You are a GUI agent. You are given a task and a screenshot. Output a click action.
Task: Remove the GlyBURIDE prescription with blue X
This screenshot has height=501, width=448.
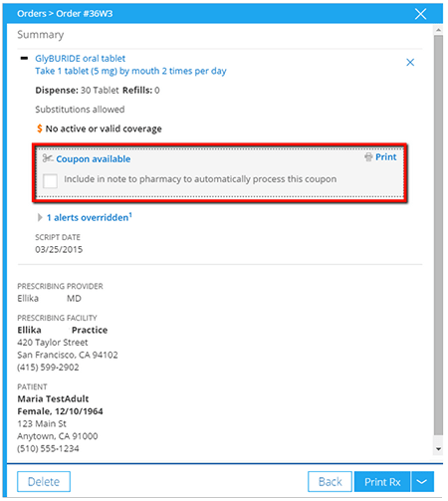410,62
